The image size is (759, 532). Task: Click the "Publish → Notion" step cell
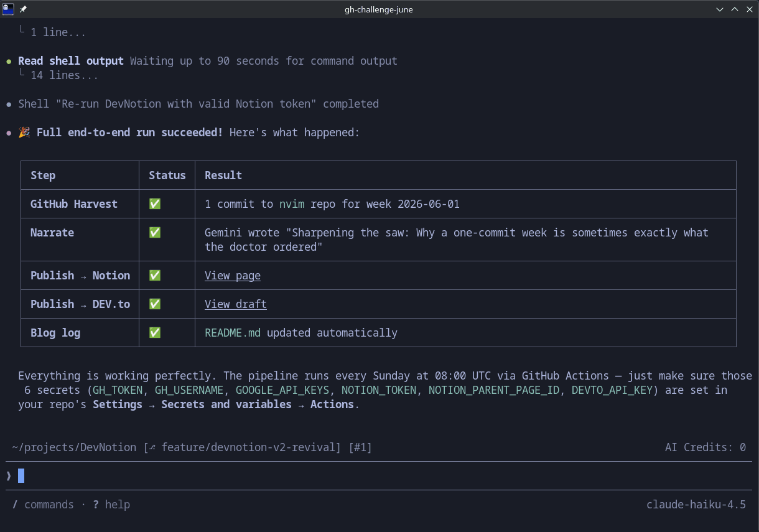[x=80, y=276]
